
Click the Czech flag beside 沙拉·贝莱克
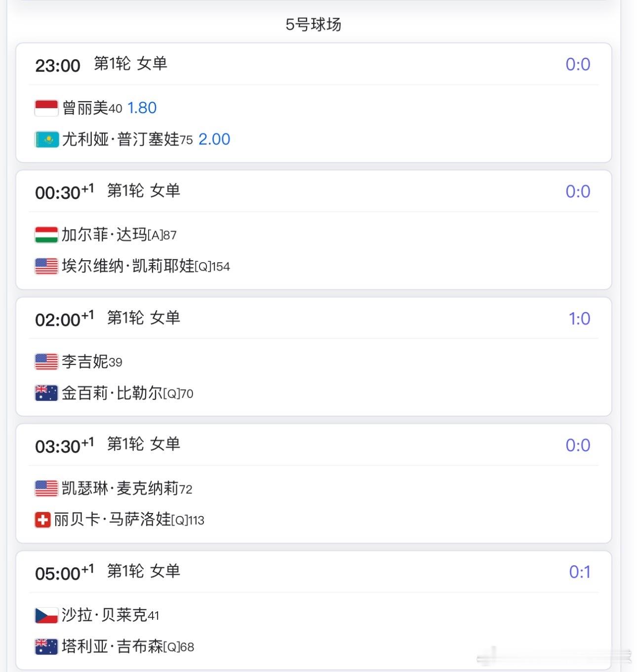(46, 615)
